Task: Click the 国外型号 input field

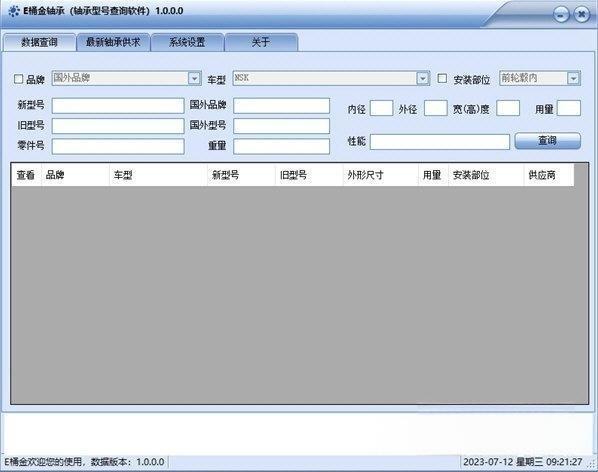Action: tap(281, 126)
